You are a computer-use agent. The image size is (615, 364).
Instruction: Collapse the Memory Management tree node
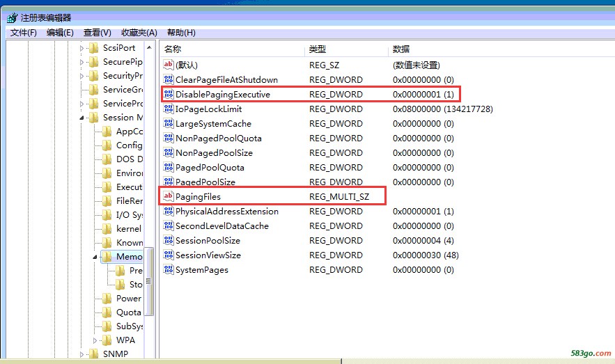(x=95, y=257)
